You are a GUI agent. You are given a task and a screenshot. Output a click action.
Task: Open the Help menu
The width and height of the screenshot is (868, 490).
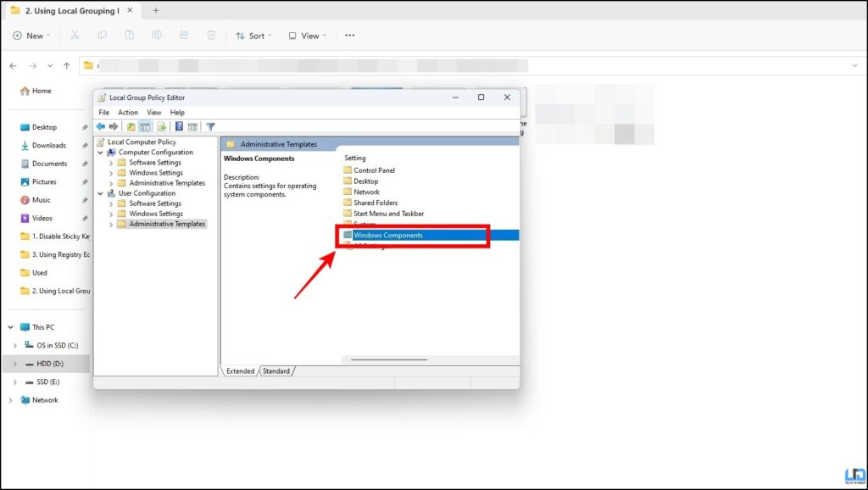coord(177,113)
